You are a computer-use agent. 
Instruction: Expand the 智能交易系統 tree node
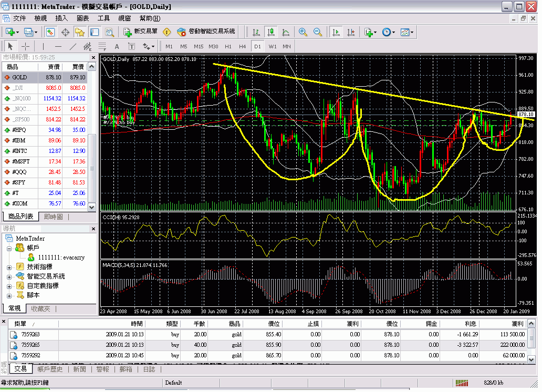pyautogui.click(x=9, y=277)
